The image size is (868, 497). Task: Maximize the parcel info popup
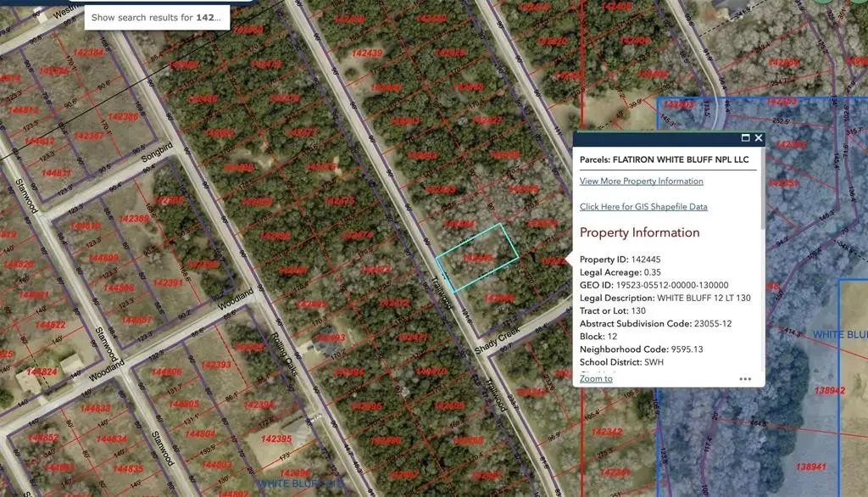click(x=746, y=138)
